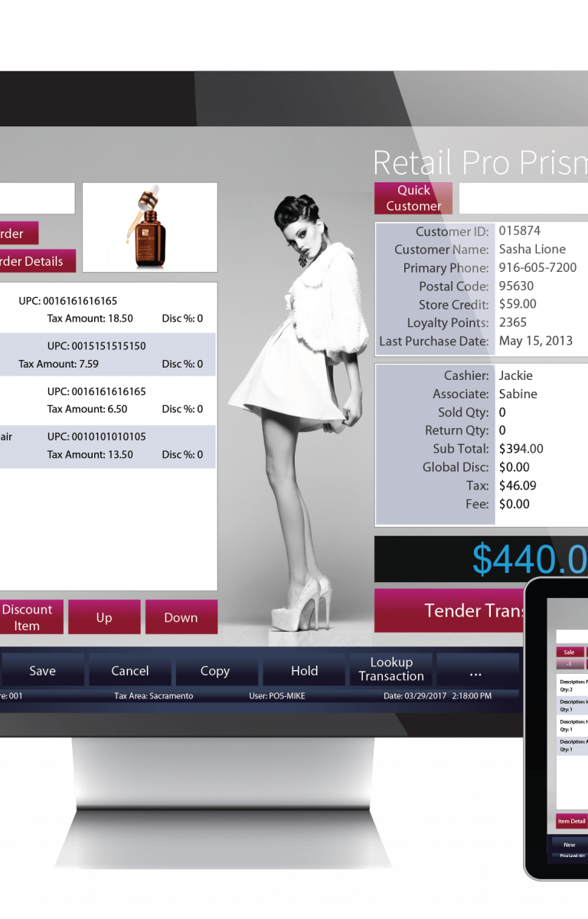The width and height of the screenshot is (588, 919).
Task: Select the item row with UPC 0010101010105
Action: click(108, 446)
